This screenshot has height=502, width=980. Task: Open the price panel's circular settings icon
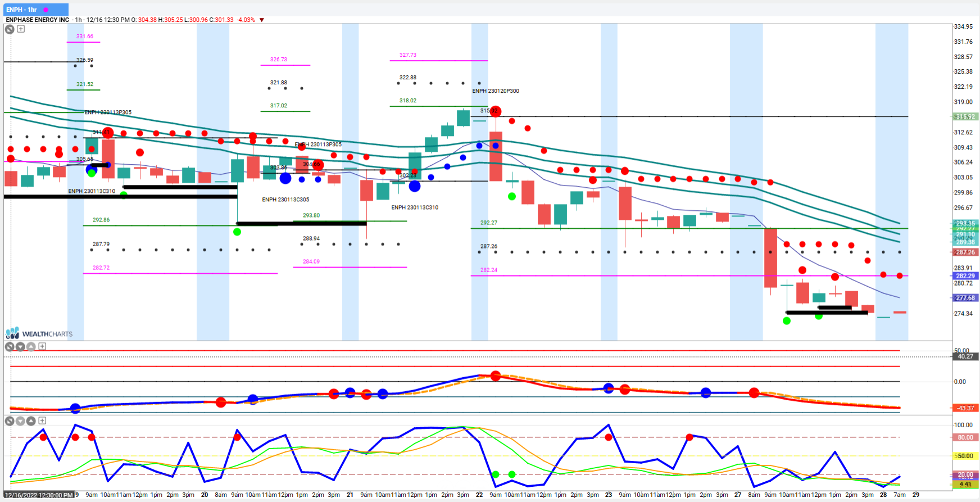pyautogui.click(x=10, y=29)
